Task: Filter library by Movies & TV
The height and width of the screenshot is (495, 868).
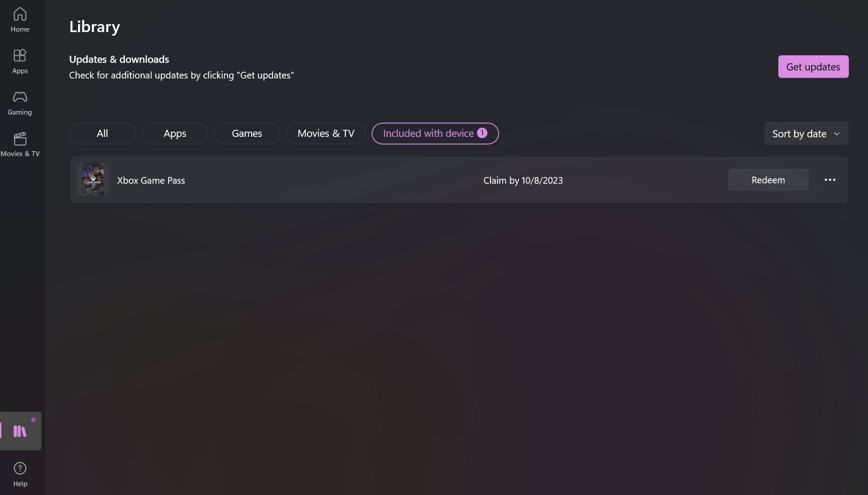Action: (x=326, y=133)
